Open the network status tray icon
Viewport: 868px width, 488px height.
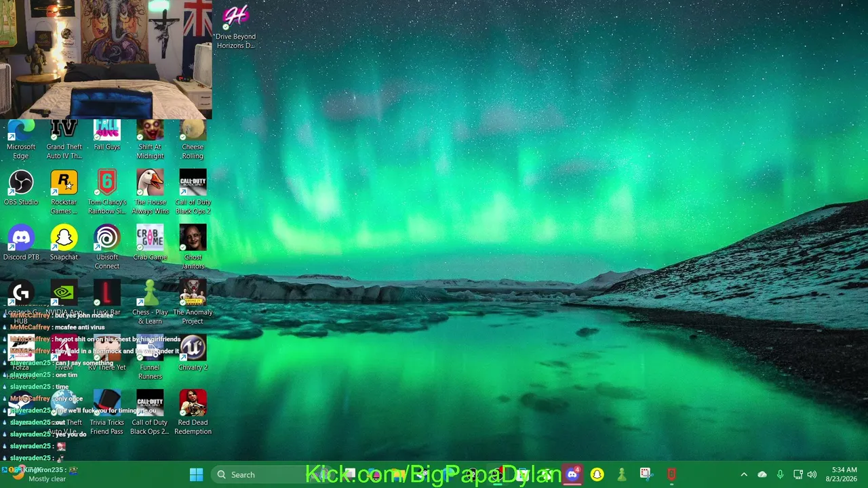pyautogui.click(x=798, y=474)
